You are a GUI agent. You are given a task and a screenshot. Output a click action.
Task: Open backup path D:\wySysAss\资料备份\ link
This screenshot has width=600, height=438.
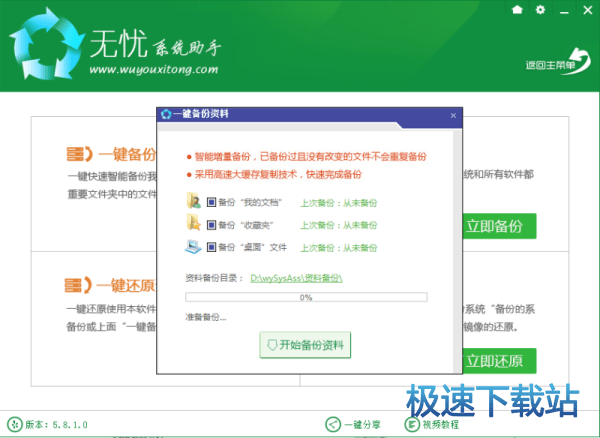pyautogui.click(x=296, y=278)
